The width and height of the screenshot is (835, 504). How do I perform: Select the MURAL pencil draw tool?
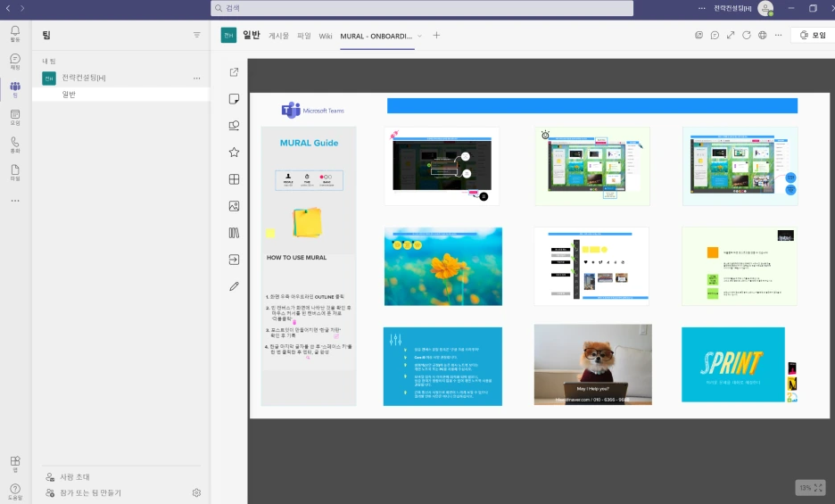click(234, 286)
